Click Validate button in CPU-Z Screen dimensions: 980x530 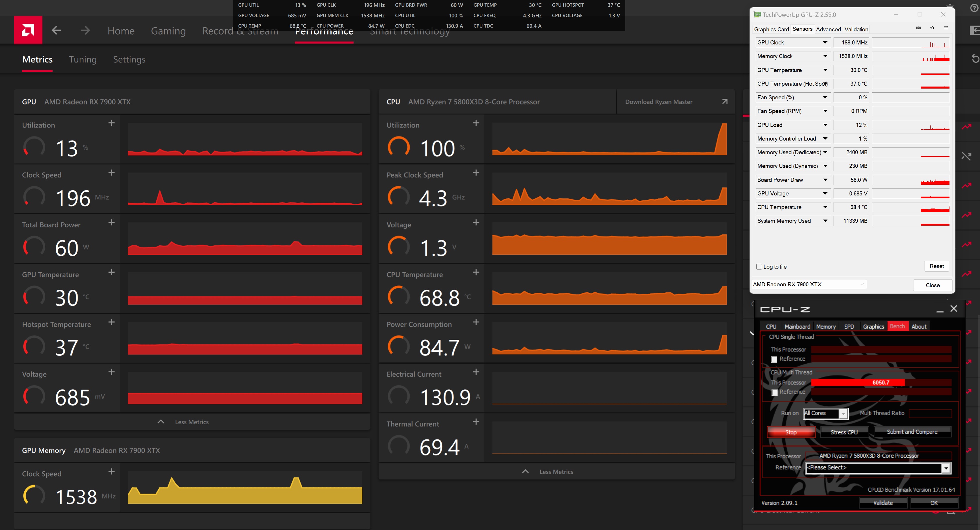point(883,503)
